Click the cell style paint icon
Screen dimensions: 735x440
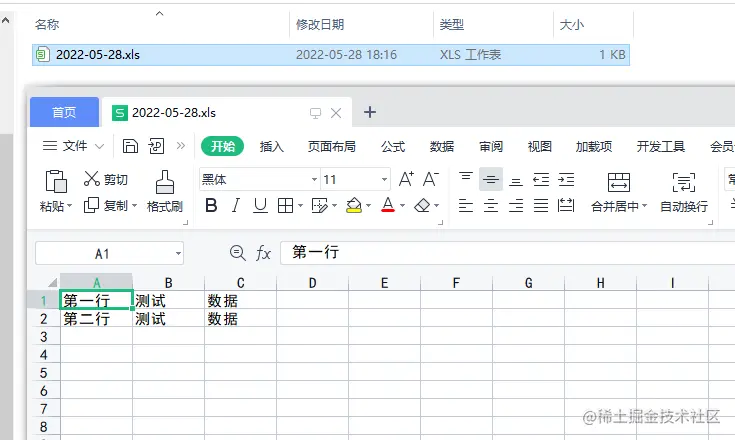pyautogui.click(x=320, y=205)
